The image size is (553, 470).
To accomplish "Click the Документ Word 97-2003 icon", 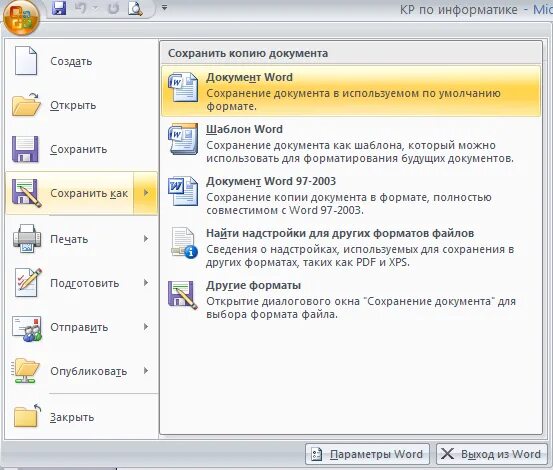I will 183,191.
